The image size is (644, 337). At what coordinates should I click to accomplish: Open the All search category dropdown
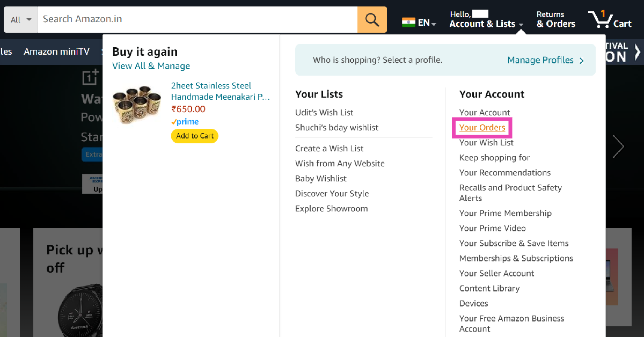(21, 19)
